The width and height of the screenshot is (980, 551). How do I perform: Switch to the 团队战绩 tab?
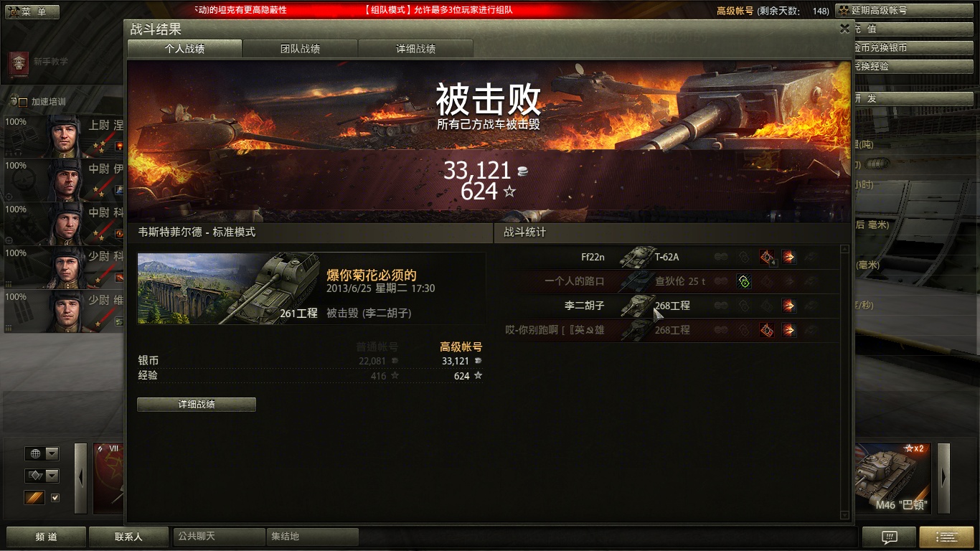[x=300, y=49]
